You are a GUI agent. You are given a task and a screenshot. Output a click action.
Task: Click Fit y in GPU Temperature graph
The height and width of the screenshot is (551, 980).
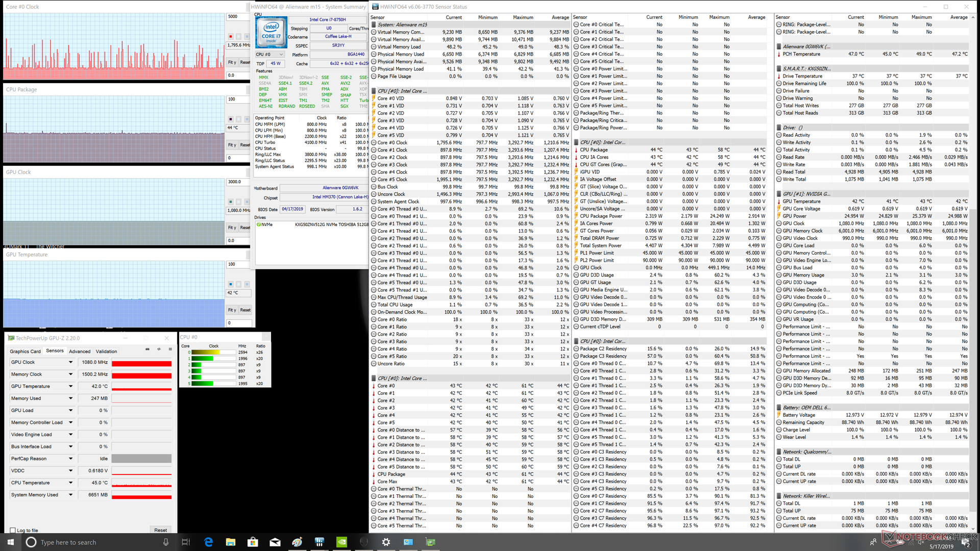(x=232, y=310)
